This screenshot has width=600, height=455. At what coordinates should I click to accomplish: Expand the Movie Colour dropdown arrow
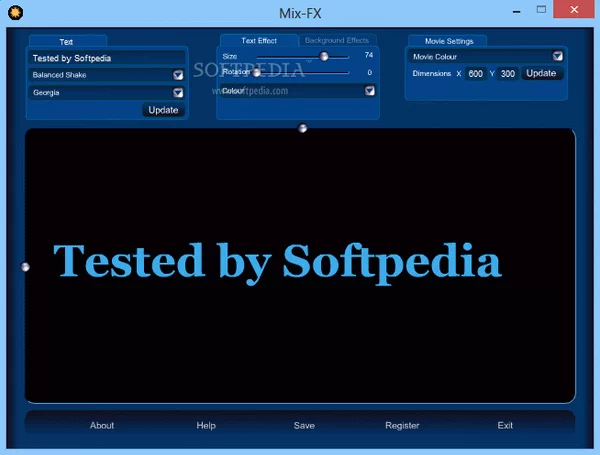click(558, 56)
